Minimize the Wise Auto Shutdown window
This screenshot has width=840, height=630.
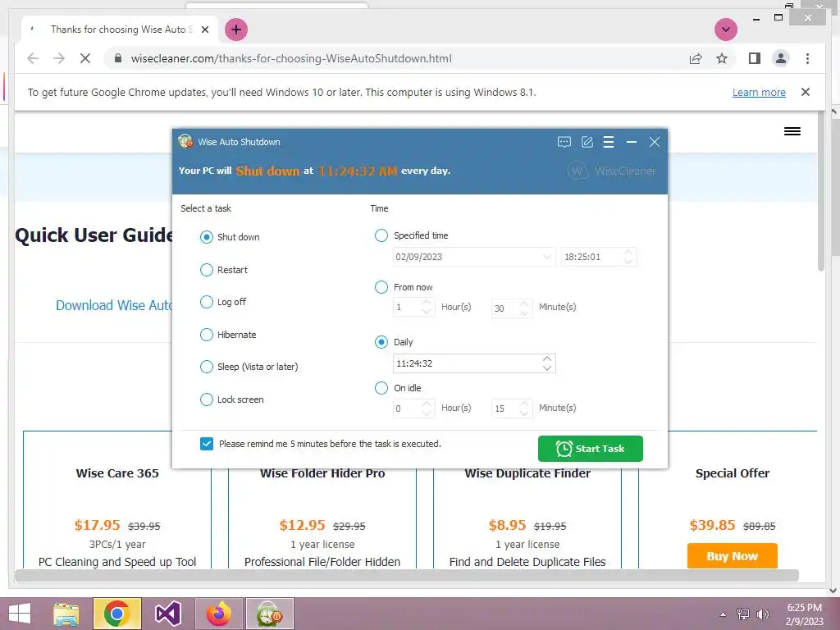632,142
